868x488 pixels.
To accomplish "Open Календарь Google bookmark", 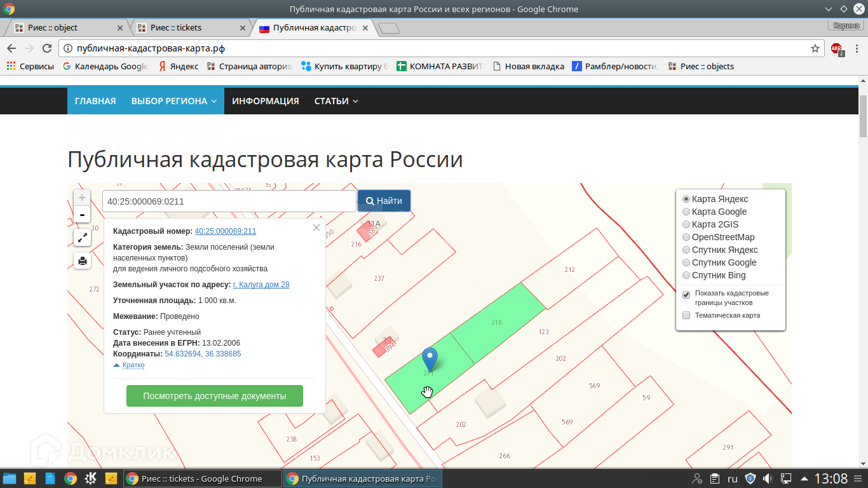I will pyautogui.click(x=105, y=66).
